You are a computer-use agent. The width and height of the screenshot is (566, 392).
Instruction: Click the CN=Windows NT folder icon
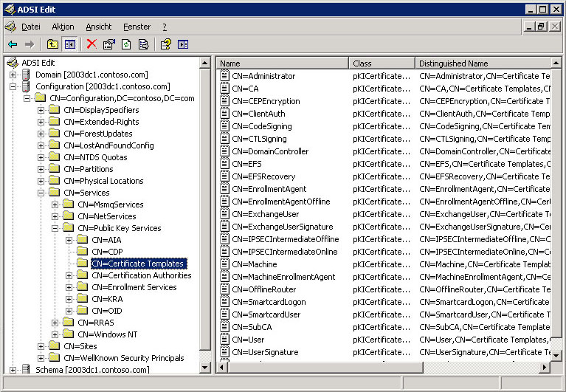click(68, 334)
